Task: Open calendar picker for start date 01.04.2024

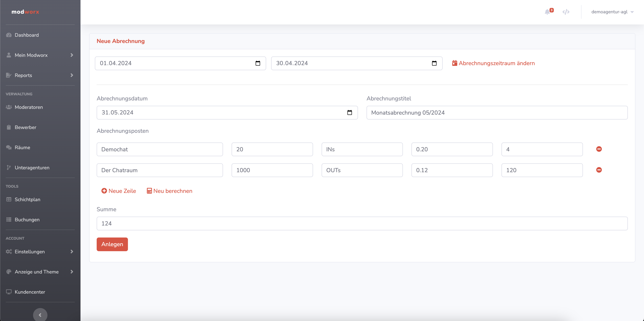Action: click(258, 63)
